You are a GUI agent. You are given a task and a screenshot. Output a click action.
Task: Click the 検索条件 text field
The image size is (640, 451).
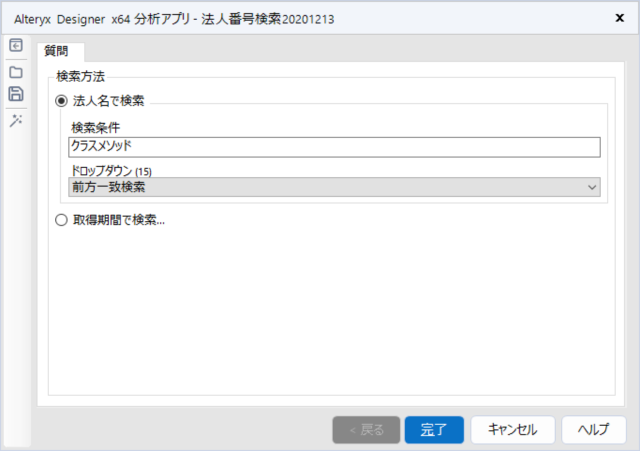click(334, 147)
